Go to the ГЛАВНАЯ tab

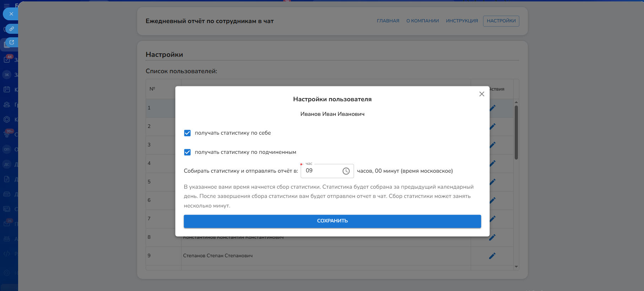(x=388, y=21)
